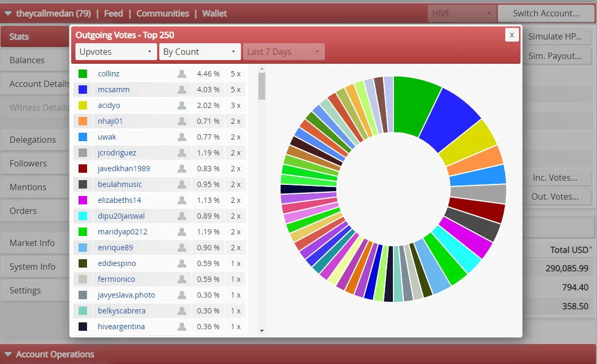Image resolution: width=597 pixels, height=364 pixels.
Task: Open the beulahmusic account link
Action: [120, 184]
